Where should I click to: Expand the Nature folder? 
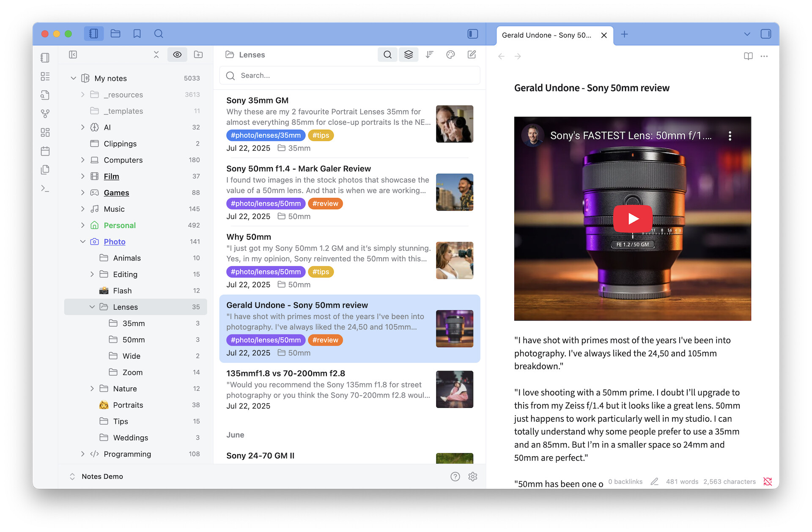92,388
